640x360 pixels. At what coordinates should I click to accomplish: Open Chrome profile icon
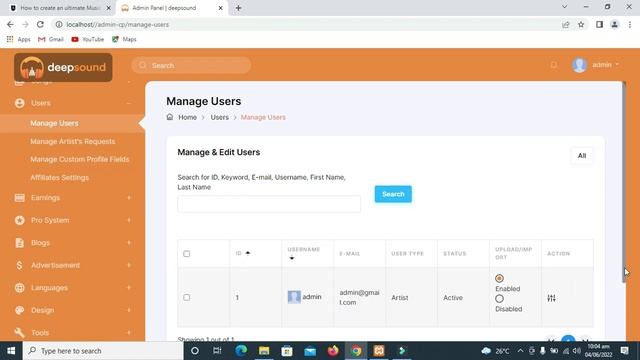pos(614,24)
